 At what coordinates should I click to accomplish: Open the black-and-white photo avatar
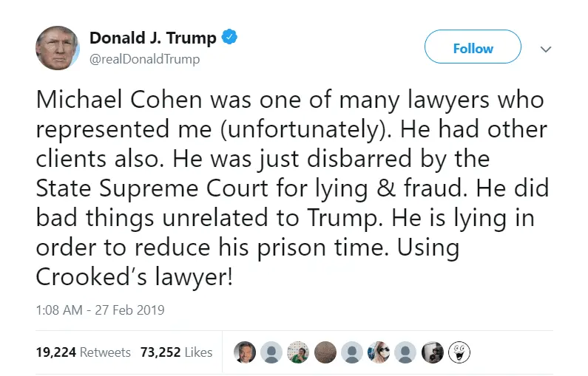432,352
